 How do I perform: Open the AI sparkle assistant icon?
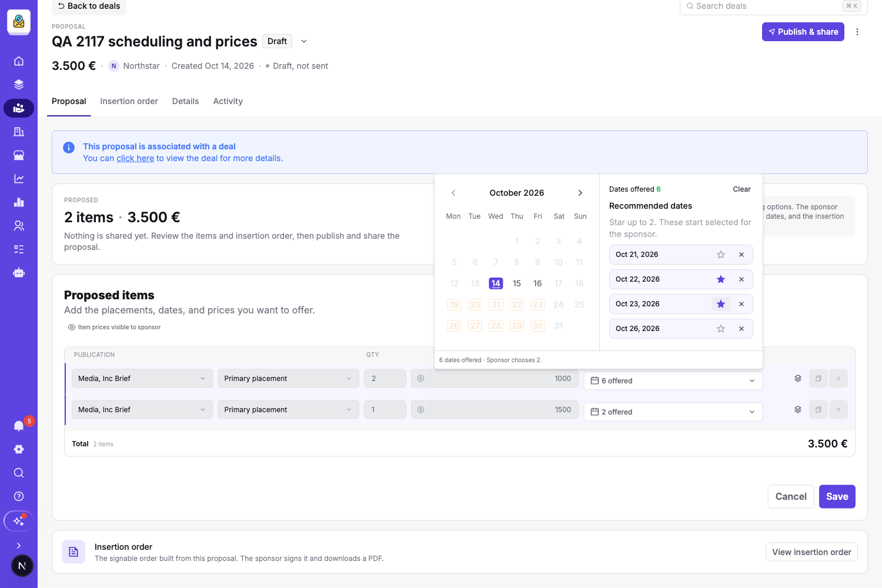(x=19, y=521)
